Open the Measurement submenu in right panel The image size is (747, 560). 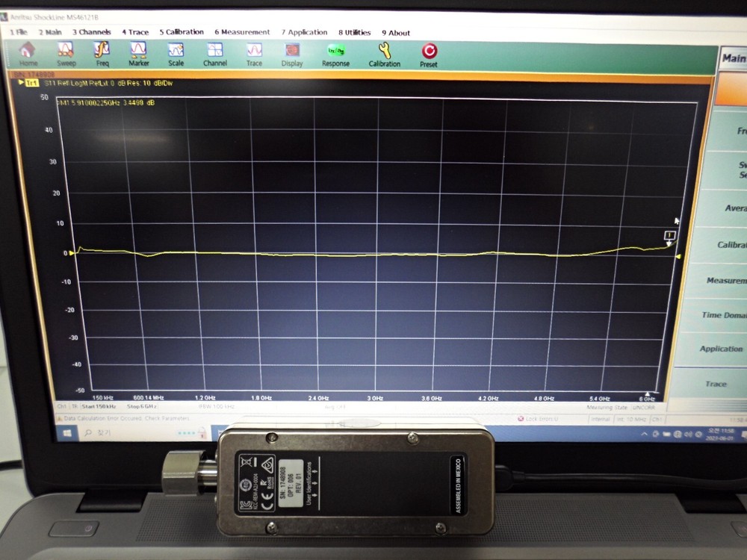tap(732, 280)
